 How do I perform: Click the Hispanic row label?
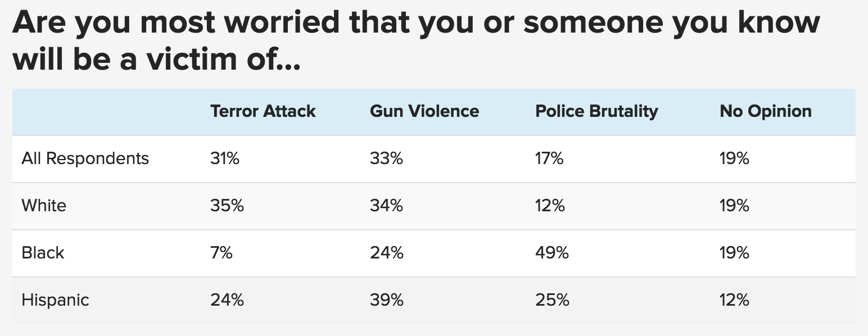[x=55, y=300]
